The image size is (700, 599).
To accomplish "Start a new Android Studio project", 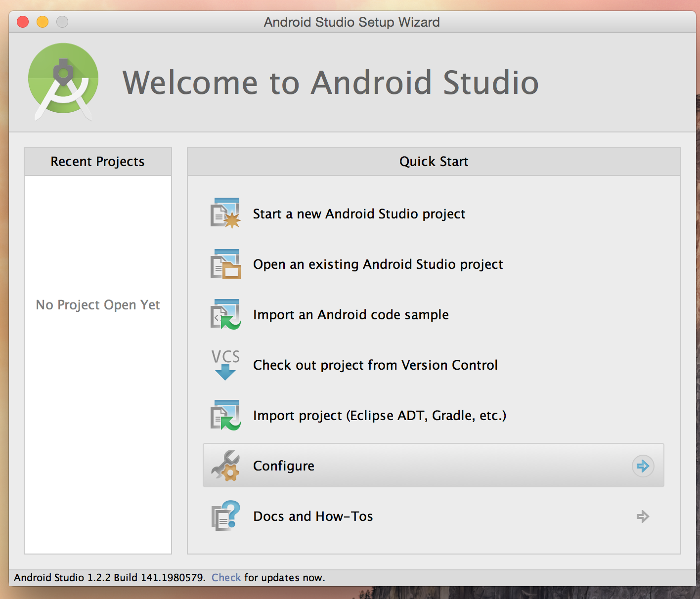I will [359, 214].
